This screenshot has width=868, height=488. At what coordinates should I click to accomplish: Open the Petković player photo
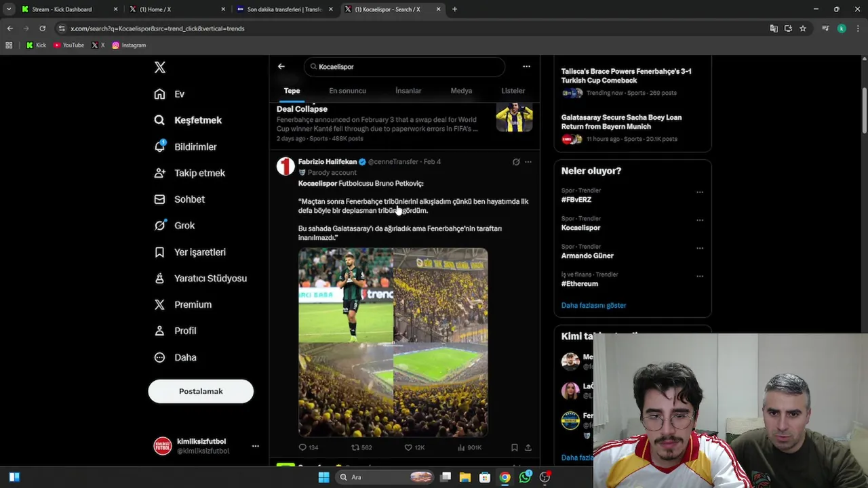click(346, 295)
